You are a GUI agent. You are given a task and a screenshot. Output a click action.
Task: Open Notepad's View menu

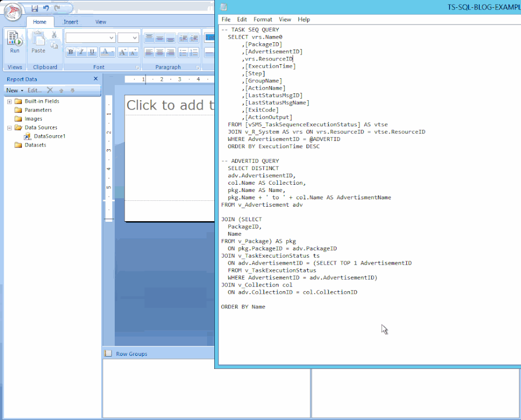[x=285, y=19]
